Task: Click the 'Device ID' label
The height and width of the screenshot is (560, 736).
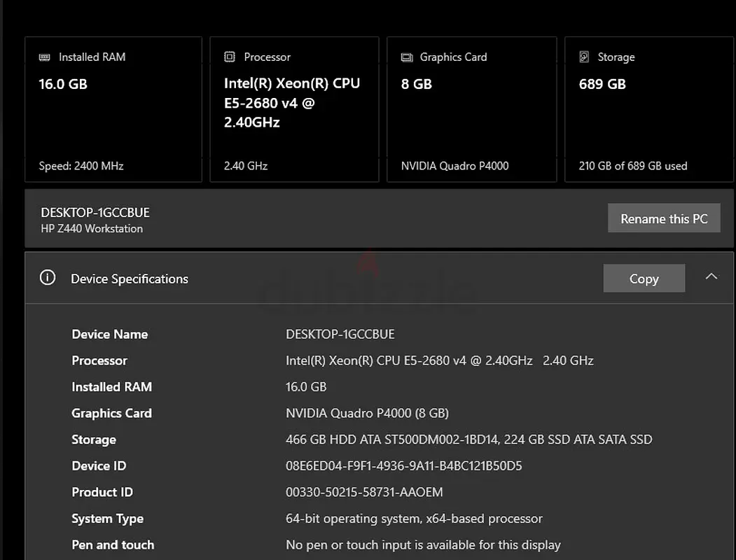Action: pos(99,465)
